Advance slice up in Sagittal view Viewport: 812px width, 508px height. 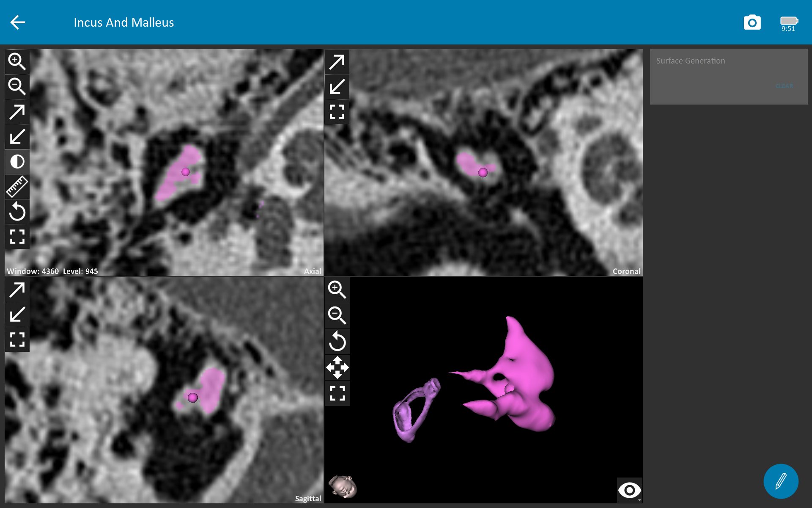(x=17, y=290)
